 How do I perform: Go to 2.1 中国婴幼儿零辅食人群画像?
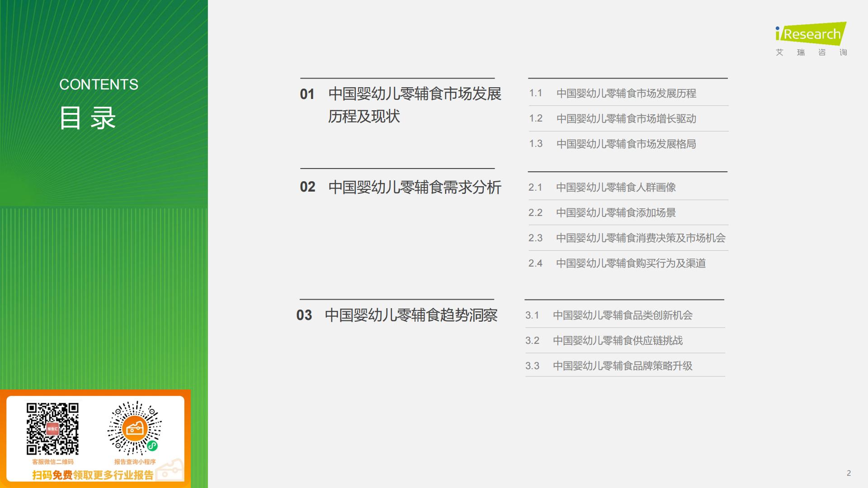click(x=602, y=187)
